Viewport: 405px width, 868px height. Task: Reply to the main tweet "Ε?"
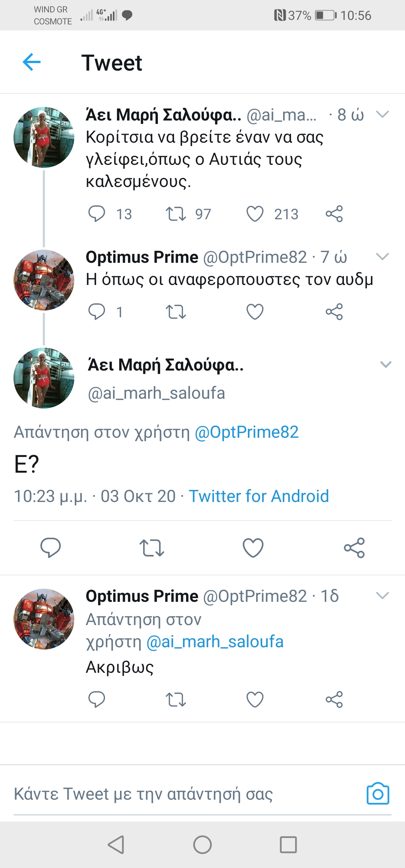51,547
